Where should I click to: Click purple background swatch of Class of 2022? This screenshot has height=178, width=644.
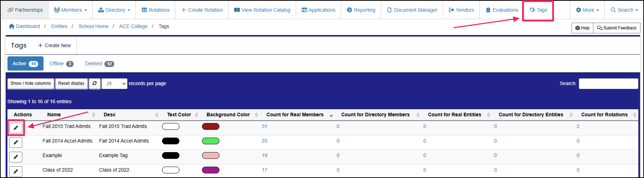(x=211, y=170)
